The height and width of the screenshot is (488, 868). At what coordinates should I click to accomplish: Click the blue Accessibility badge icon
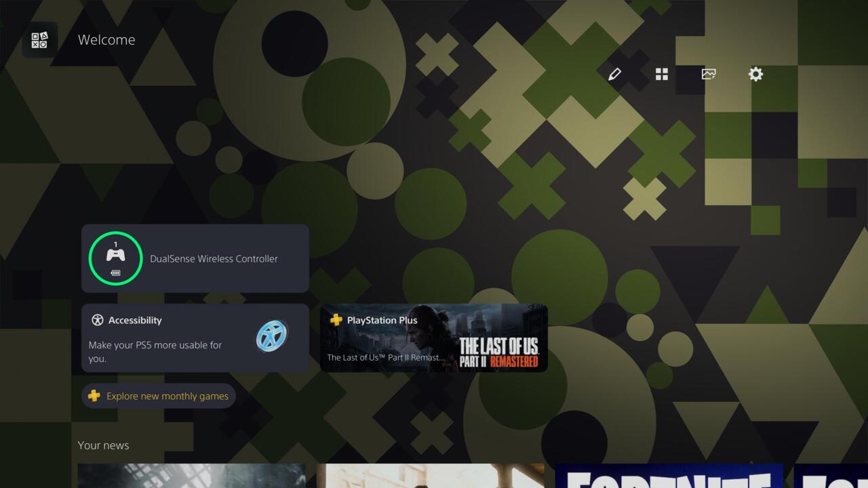coord(272,336)
